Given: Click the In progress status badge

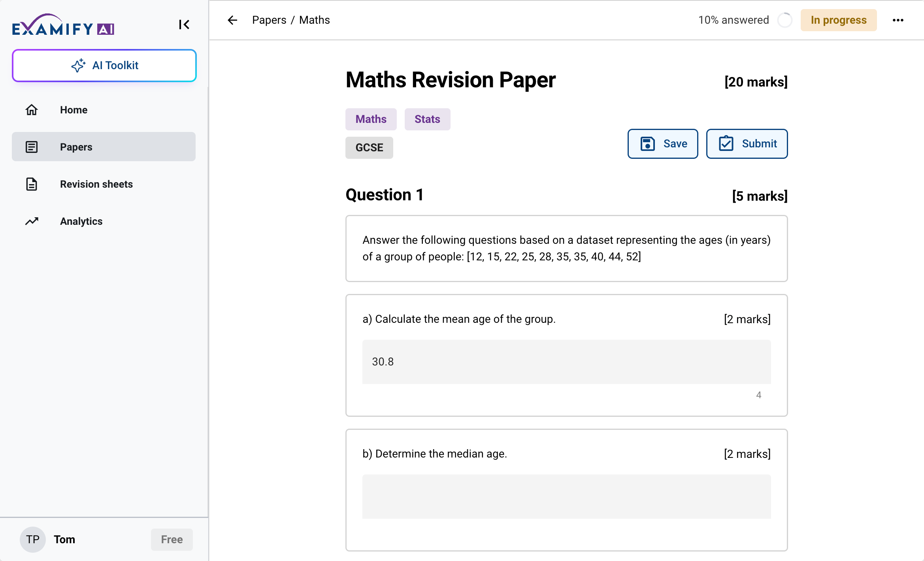Looking at the screenshot, I should click(x=838, y=20).
